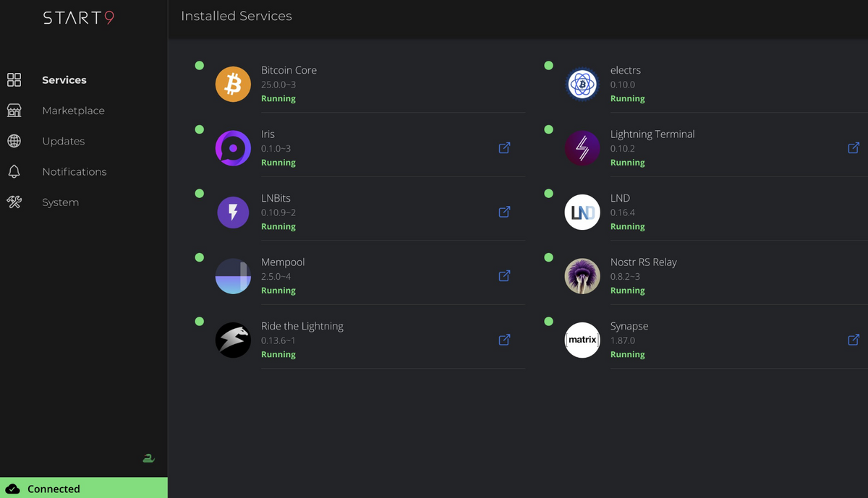Image resolution: width=868 pixels, height=498 pixels.
Task: Launch the LNBits web interface icon
Action: (x=504, y=212)
